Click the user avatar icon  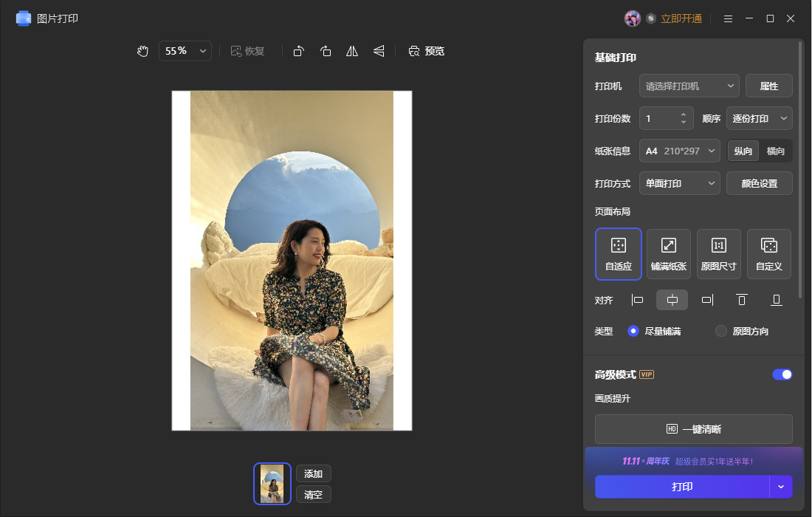[633, 18]
